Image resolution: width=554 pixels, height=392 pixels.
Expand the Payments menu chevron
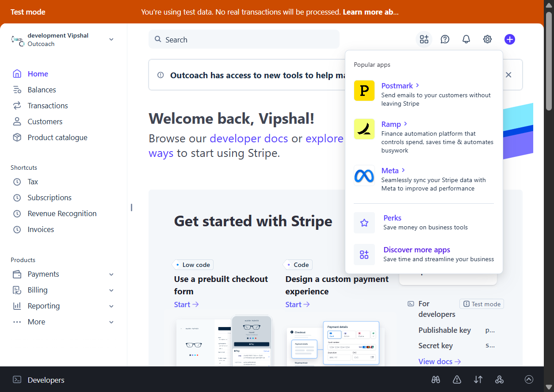[111, 274]
